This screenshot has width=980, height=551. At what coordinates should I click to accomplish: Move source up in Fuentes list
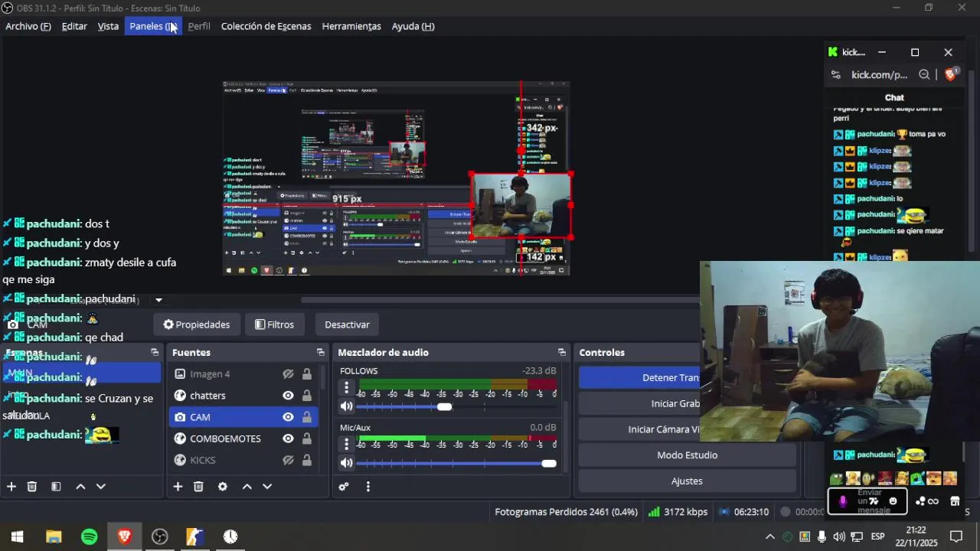pos(247,486)
